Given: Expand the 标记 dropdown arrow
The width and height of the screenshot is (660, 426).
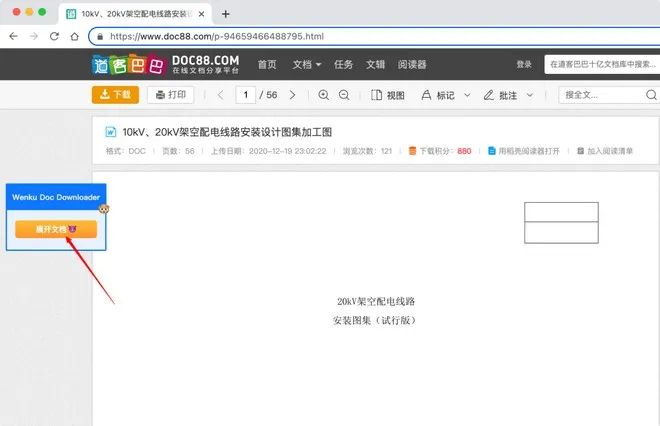Looking at the screenshot, I should point(467,95).
